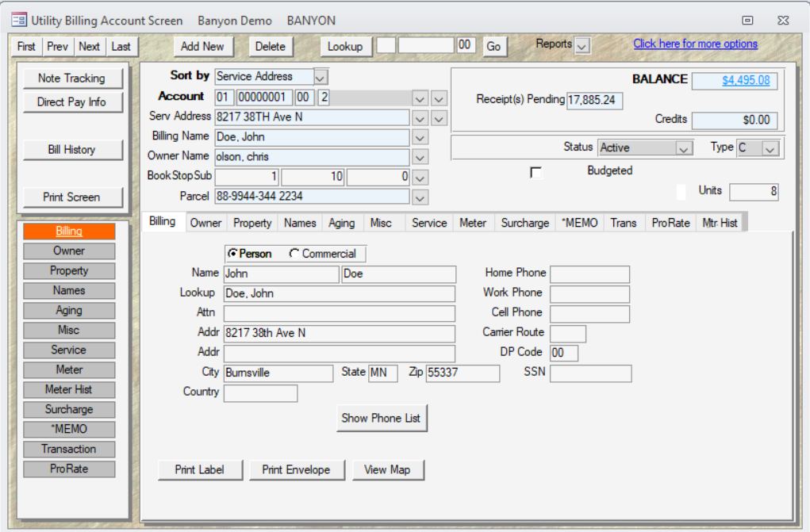Select the Commercial radio button
The height and width of the screenshot is (532, 810).
(294, 254)
